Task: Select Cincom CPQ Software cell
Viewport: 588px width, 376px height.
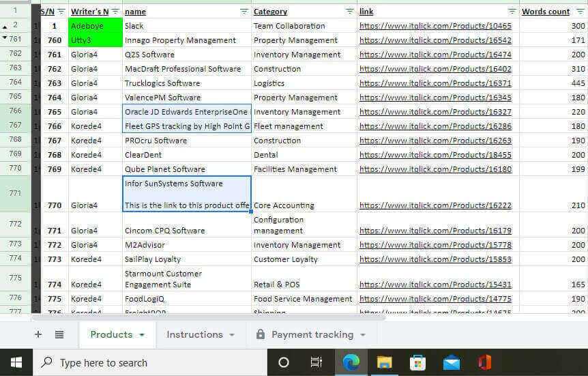Action: pos(187,225)
